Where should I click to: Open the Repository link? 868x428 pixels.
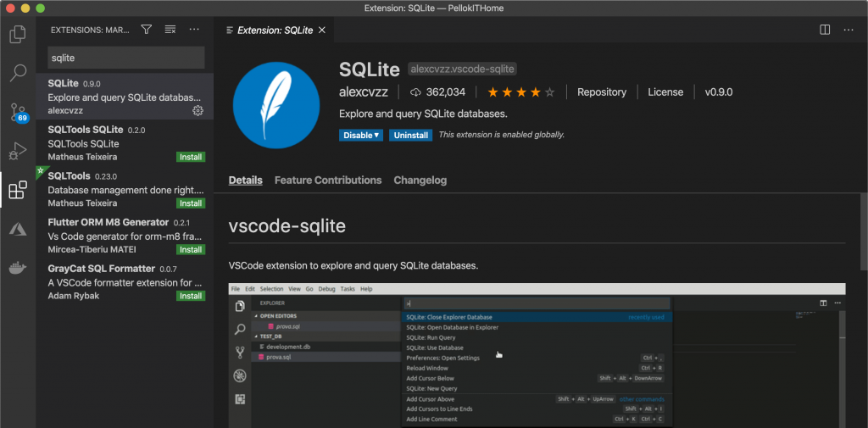(x=602, y=92)
